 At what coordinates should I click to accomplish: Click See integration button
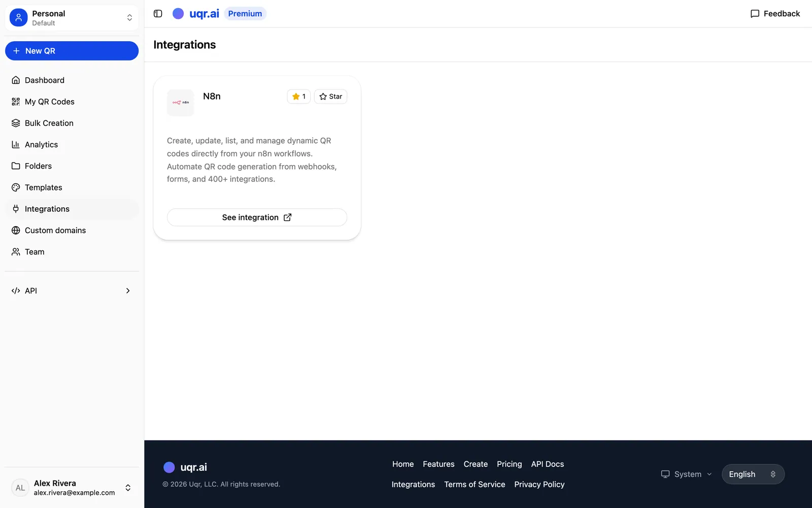257,217
